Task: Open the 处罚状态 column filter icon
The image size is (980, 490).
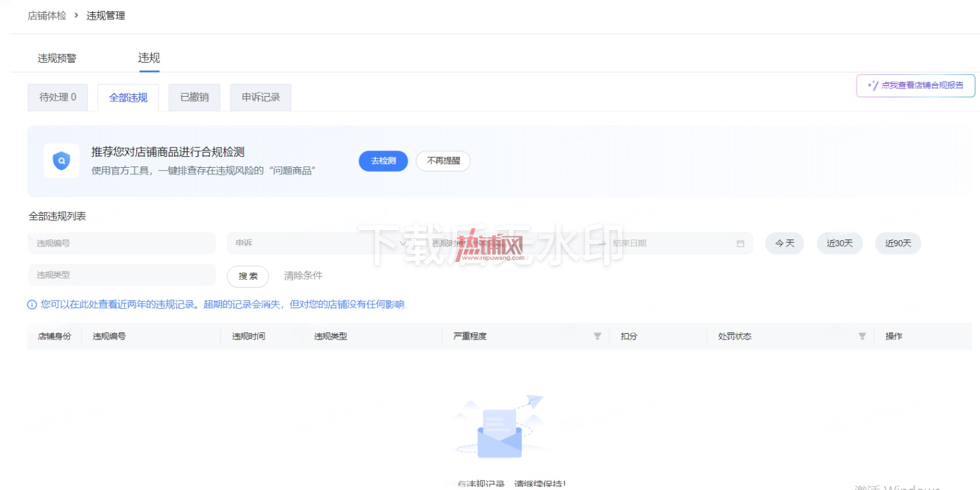Action: pyautogui.click(x=862, y=336)
